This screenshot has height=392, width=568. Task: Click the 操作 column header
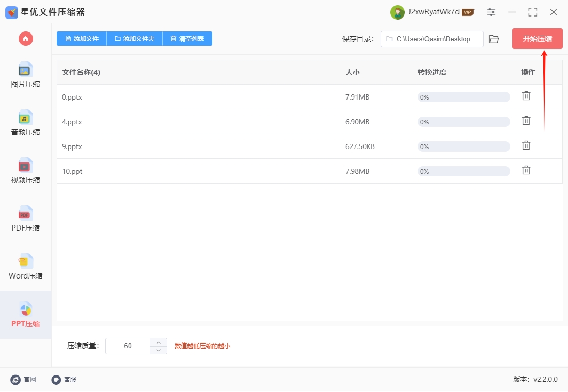tap(528, 72)
